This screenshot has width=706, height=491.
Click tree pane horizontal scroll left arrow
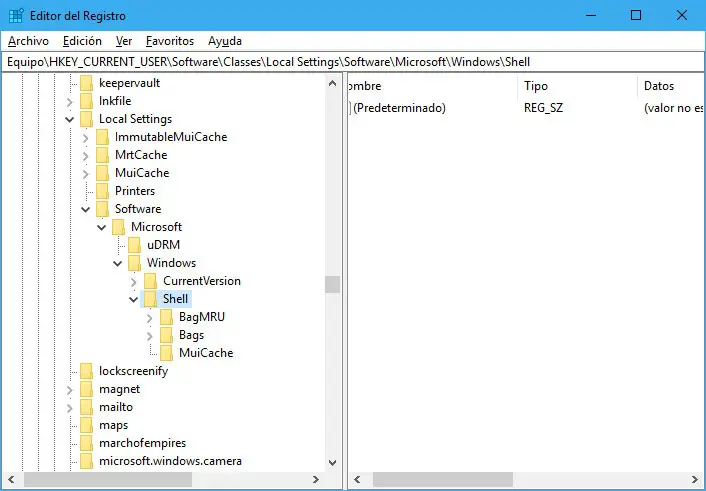[x=11, y=480]
